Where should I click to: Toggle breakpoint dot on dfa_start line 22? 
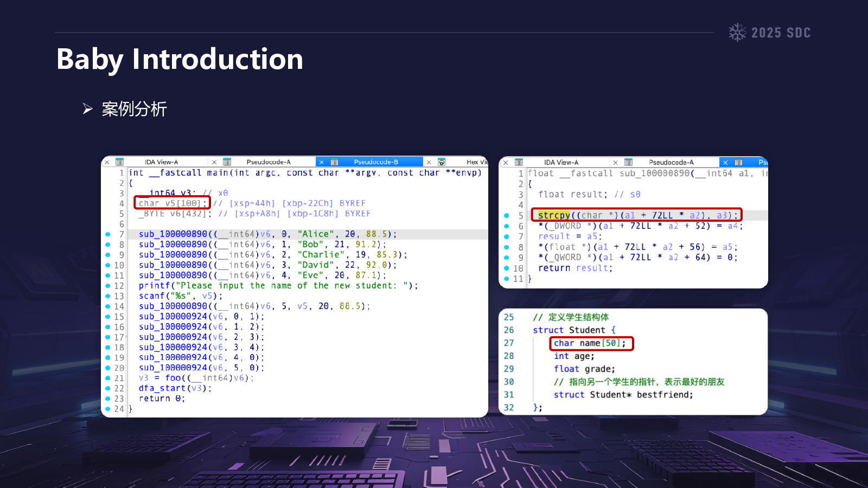coord(108,388)
